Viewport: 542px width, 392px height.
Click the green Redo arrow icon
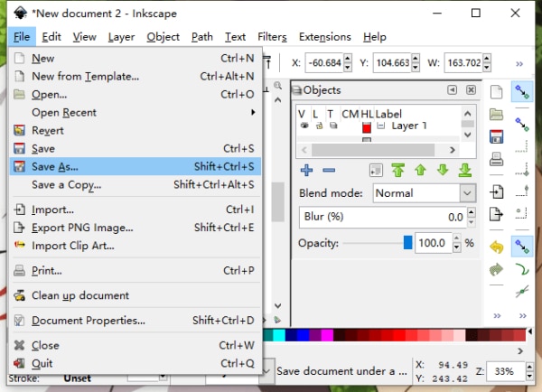[496, 270]
